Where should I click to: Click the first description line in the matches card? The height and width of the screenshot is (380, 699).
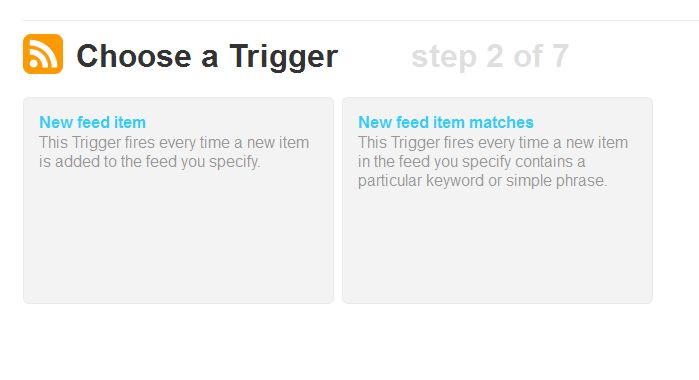tap(493, 143)
